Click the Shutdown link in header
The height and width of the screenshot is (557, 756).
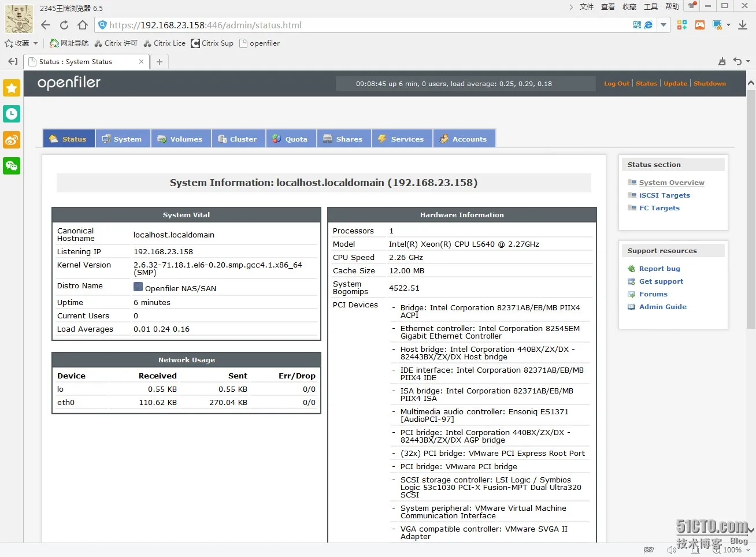pyautogui.click(x=710, y=84)
